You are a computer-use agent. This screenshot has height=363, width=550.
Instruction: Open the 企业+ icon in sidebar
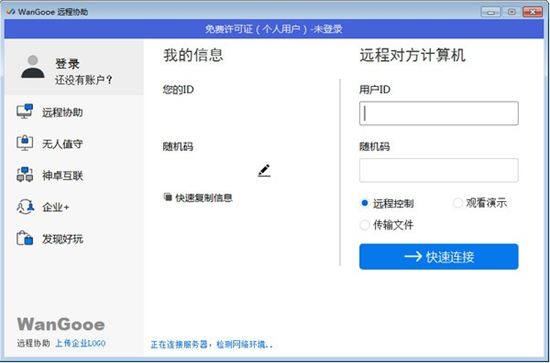(25, 207)
